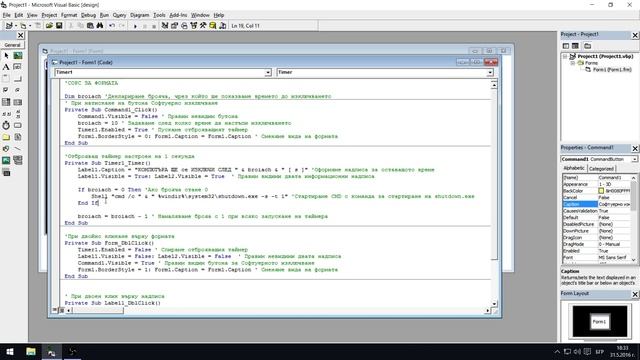Image resolution: width=640 pixels, height=360 pixels.
Task: Click the General tab of the toolbox
Action: [13, 45]
